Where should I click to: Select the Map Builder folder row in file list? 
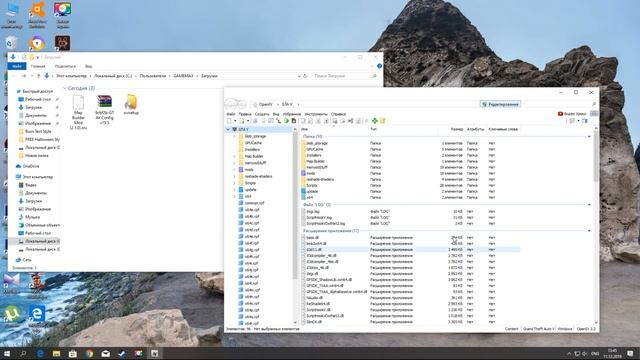coord(410,161)
